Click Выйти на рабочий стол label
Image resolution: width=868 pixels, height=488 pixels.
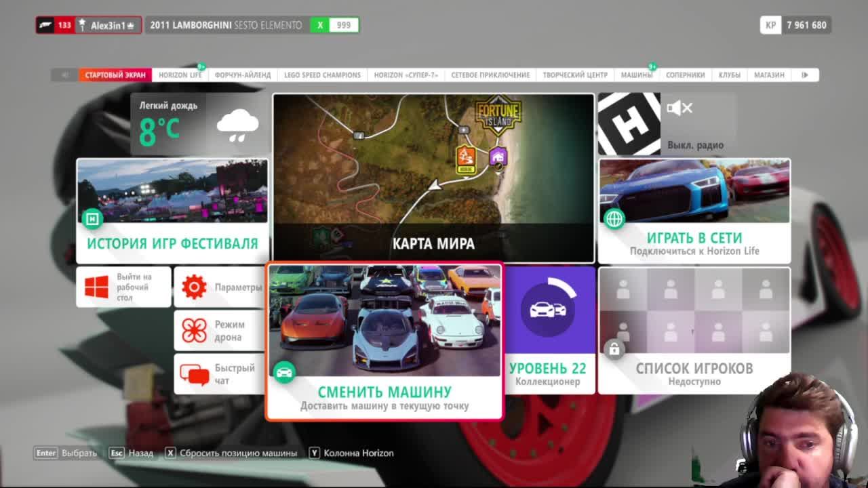[134, 287]
